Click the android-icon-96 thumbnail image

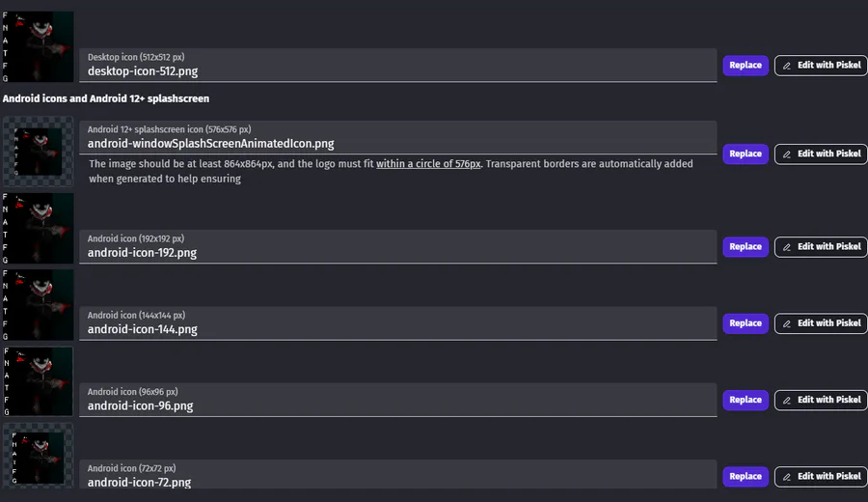pyautogui.click(x=38, y=380)
